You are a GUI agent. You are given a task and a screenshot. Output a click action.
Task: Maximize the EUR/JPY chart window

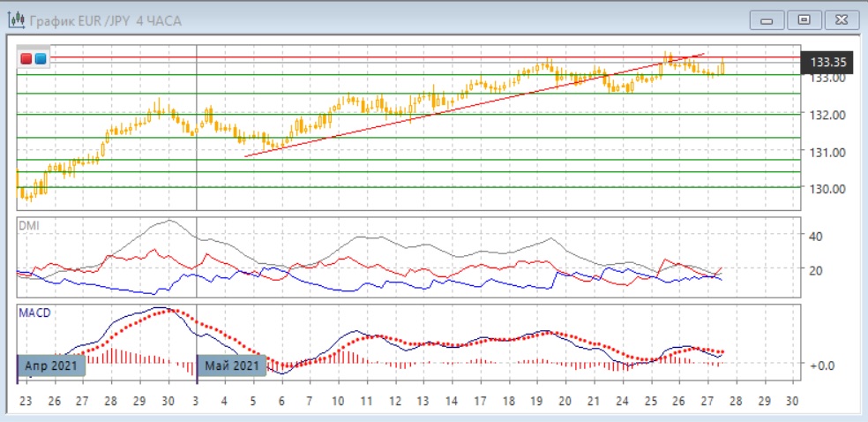803,20
